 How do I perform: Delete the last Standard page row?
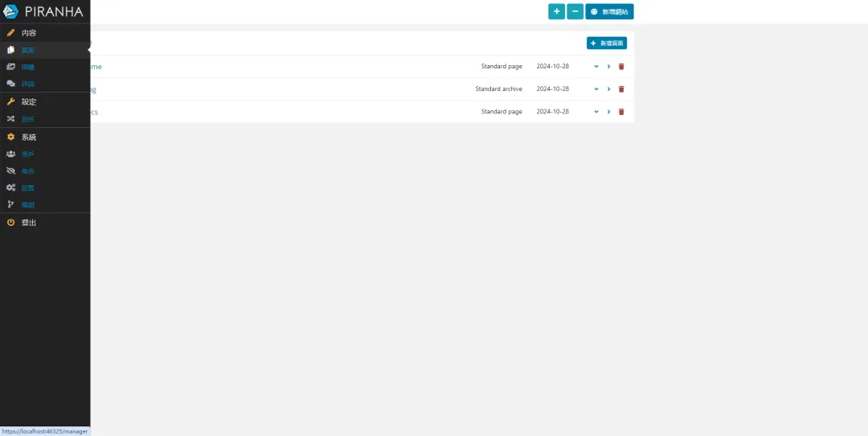621,111
